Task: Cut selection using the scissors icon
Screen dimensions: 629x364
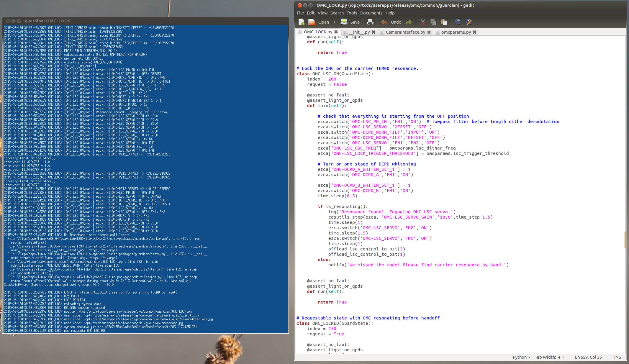Action: coord(423,22)
